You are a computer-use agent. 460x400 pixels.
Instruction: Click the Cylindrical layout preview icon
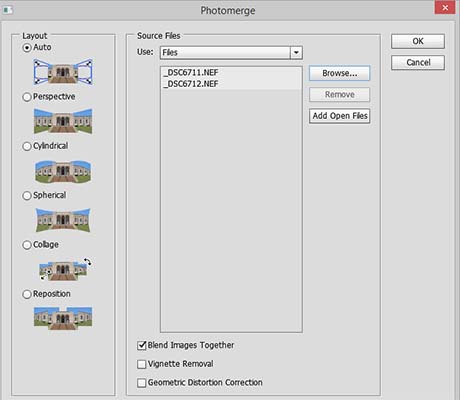pyautogui.click(x=63, y=171)
